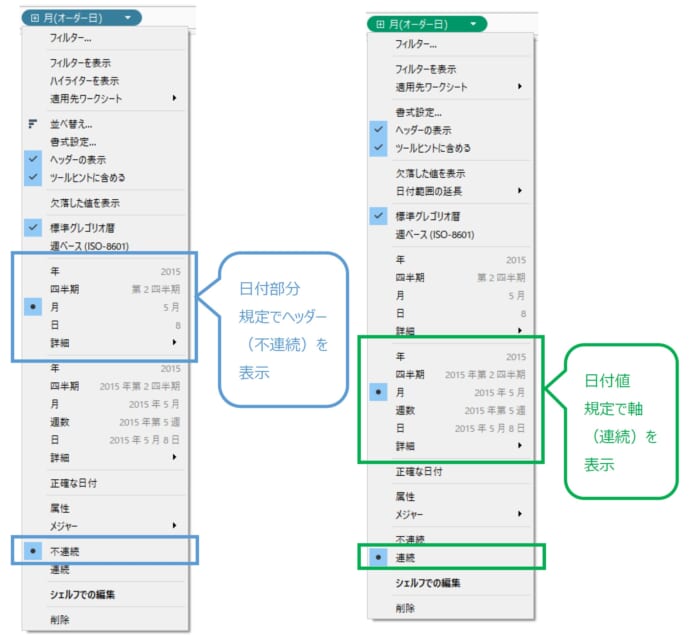Image resolution: width=700 pixels, height=639 pixels.
Task: Select selected 月 2015年5月 in right menu
Action: (x=450, y=392)
